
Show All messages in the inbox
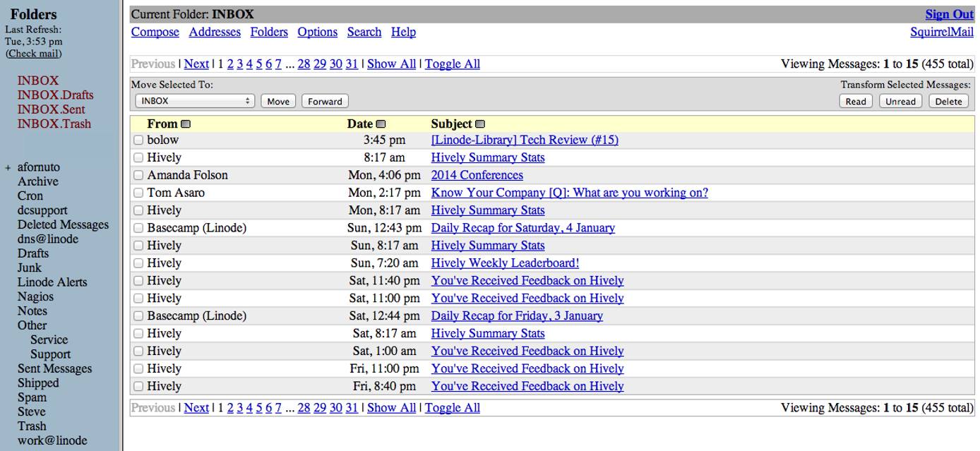tap(391, 64)
